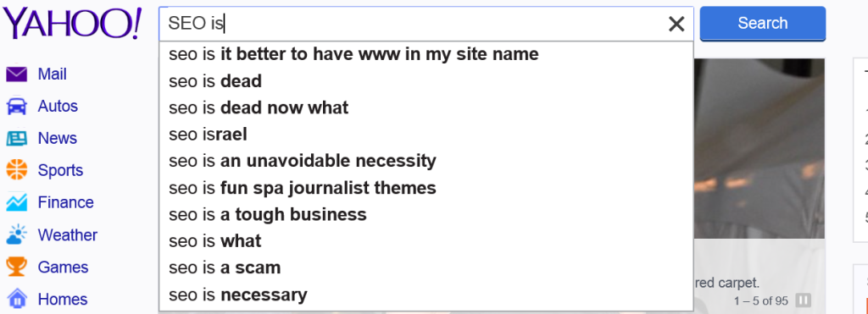
Task: Go to the Yahoo logo homepage
Action: coord(72,24)
